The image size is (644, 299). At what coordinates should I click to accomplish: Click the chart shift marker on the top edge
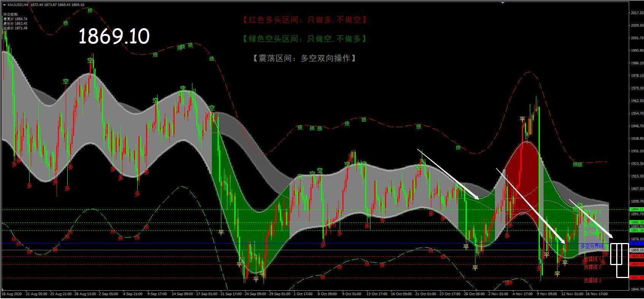[x=503, y=3]
